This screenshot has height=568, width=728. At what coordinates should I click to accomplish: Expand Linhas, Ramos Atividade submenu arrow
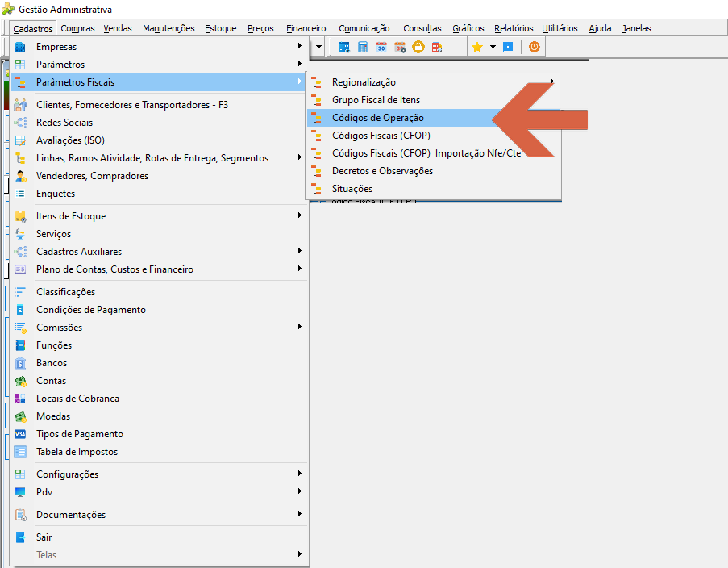pos(300,157)
